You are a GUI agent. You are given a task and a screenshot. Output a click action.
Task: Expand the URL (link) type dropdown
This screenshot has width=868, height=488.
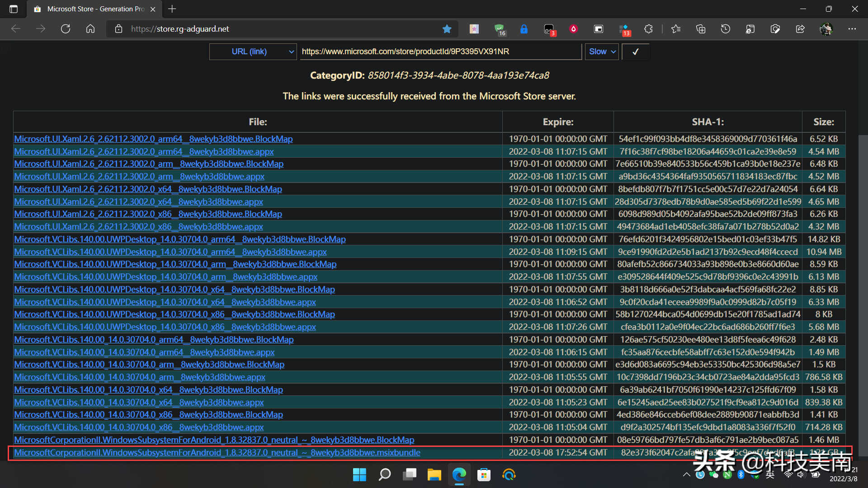253,52
